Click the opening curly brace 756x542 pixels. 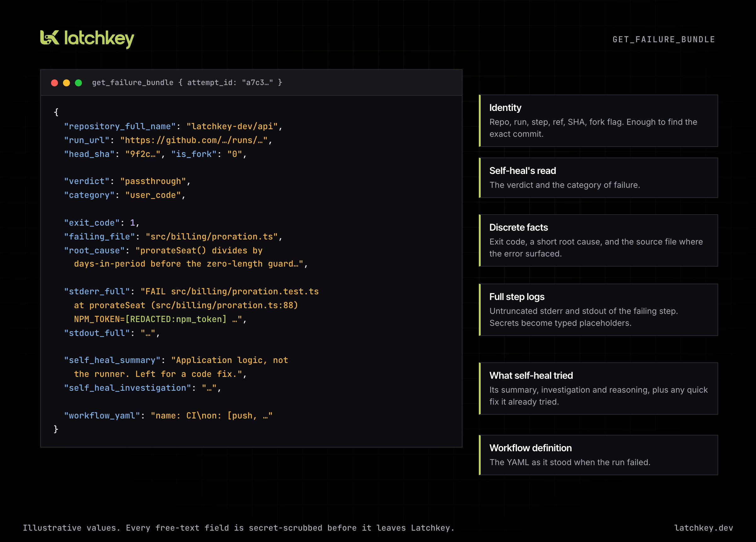coord(56,112)
